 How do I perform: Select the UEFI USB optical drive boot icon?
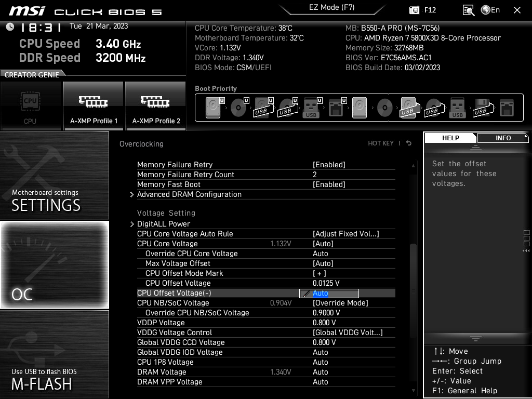click(288, 108)
